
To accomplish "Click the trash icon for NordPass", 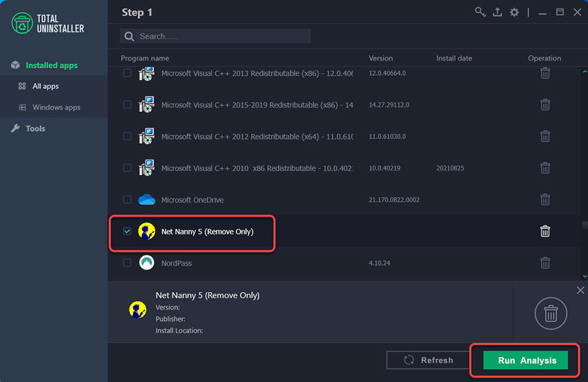I will tap(545, 263).
